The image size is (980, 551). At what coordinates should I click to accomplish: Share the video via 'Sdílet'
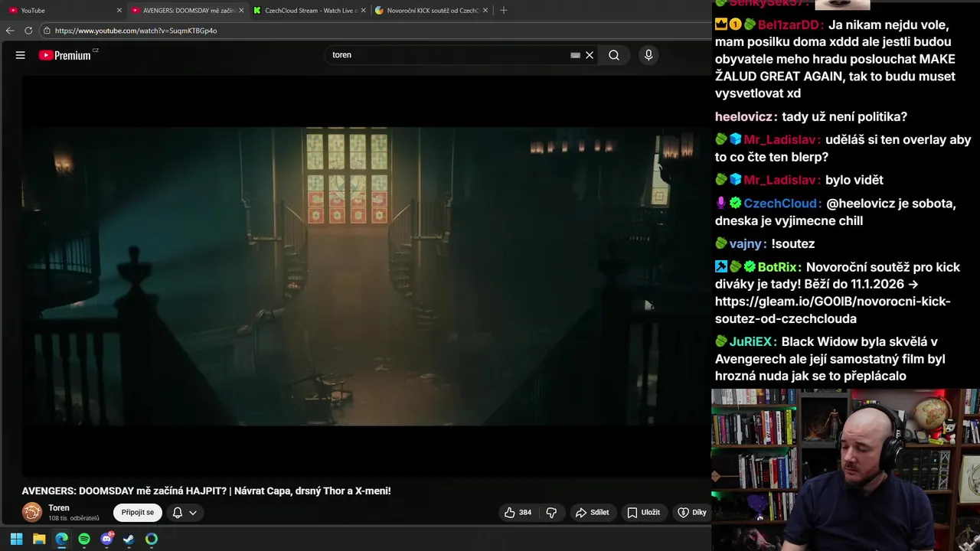592,513
